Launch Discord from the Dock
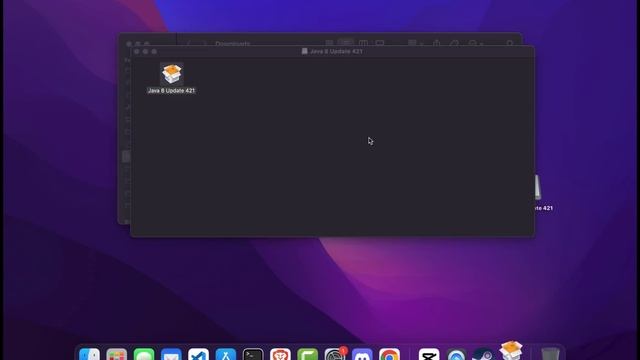 (362, 353)
